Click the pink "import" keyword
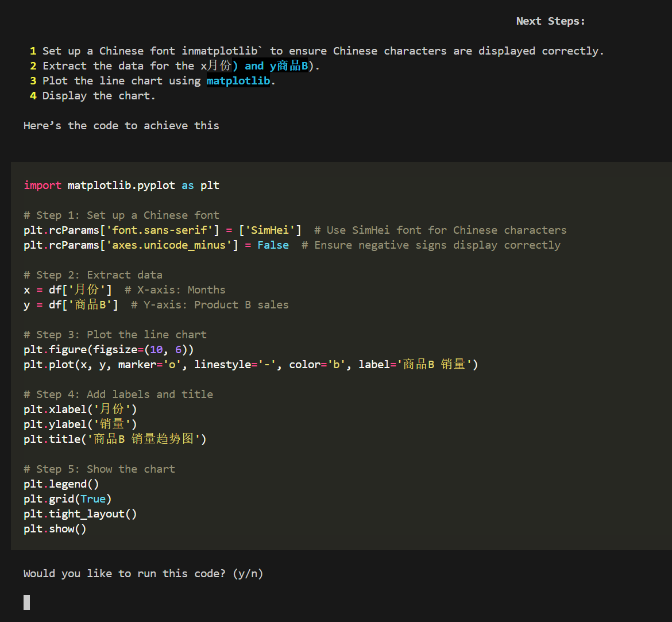672x622 pixels. pyautogui.click(x=43, y=185)
